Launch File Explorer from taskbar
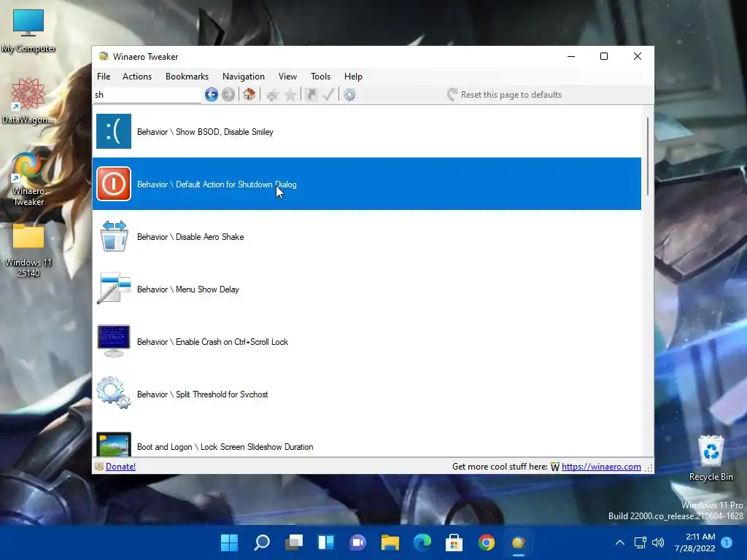This screenshot has height=560, width=747. pyautogui.click(x=390, y=542)
